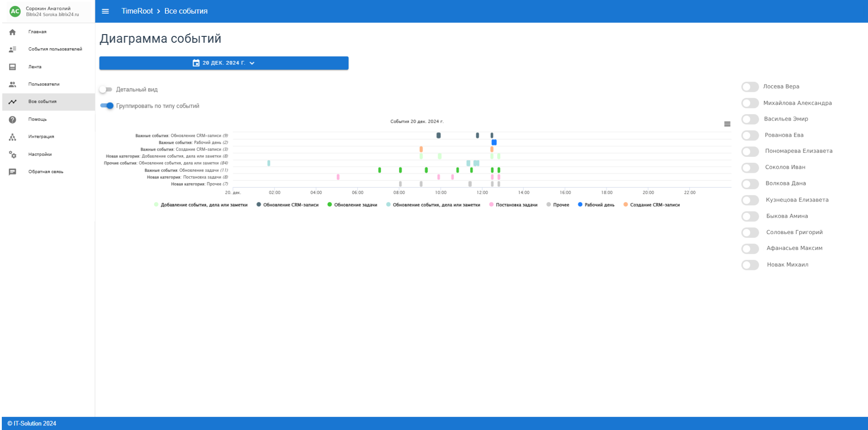Click Рабочий день blue legend swatch
868x430 pixels.
pyautogui.click(x=580, y=205)
